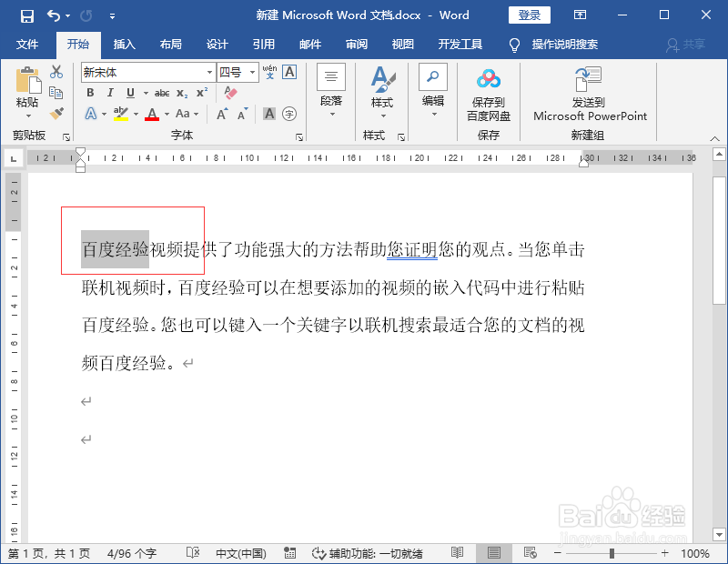Switch to Read Mode view
Viewport: 728px width, 564px height.
458,552
